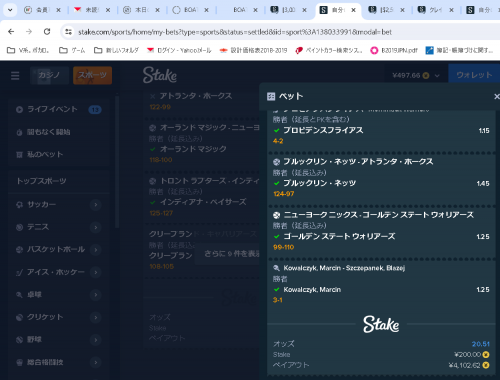Viewport: 500px width, 380px height.
Task: Open the ¥497.66 balance currency dropdown
Action: tap(416, 76)
